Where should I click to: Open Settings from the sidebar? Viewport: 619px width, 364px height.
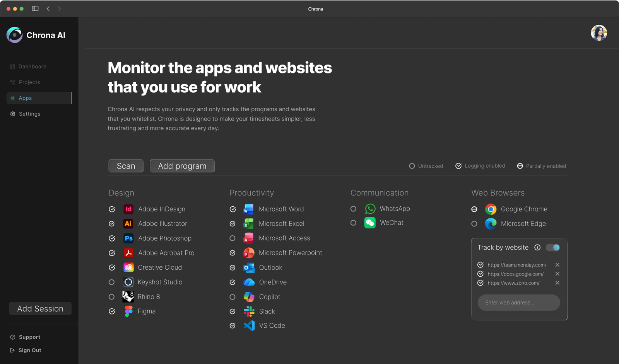coord(29,114)
